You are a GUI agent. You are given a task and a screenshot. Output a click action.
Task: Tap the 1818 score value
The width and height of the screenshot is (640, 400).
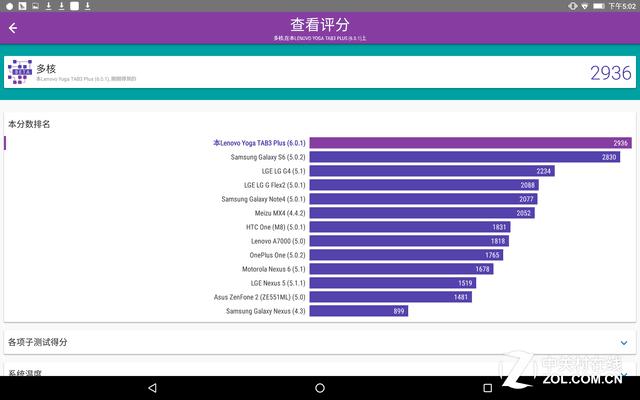pos(498,241)
